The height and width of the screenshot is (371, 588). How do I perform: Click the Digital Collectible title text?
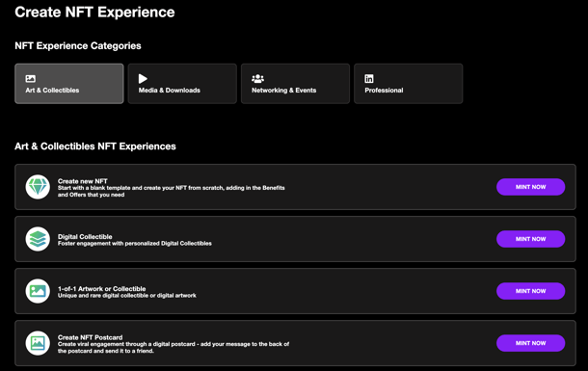point(85,237)
